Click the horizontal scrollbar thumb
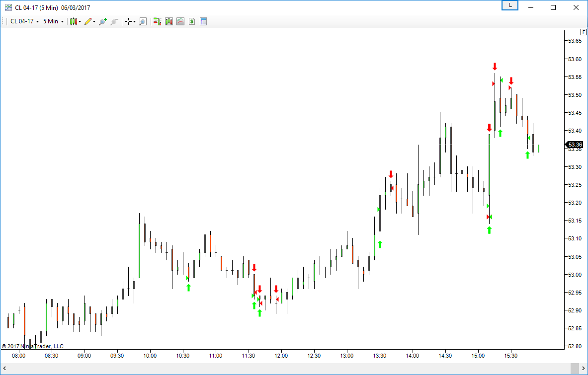588x375 pixels. click(575, 369)
